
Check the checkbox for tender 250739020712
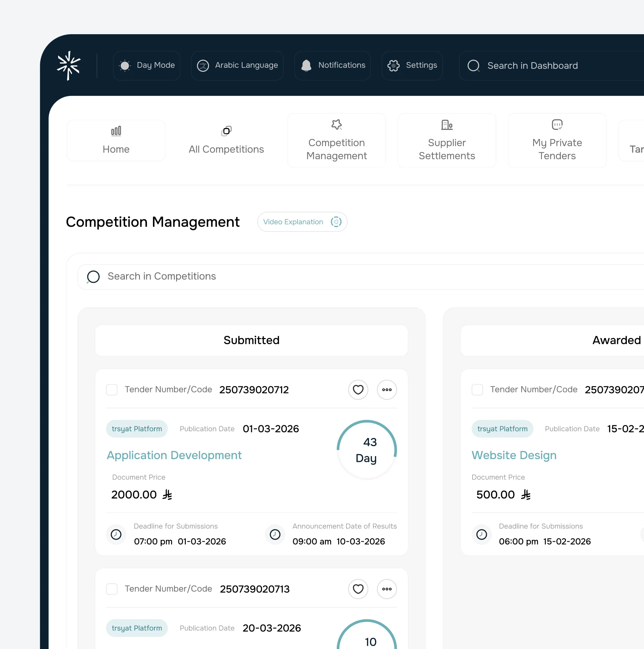112,390
